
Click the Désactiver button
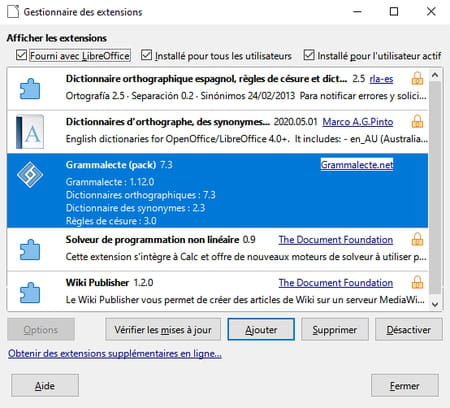(x=409, y=330)
